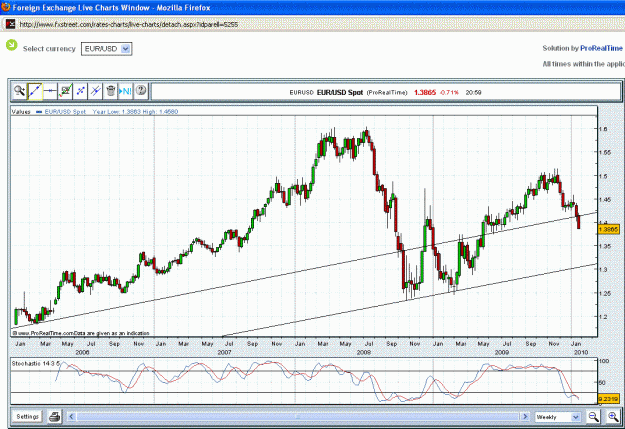Select the Fibonacci retracement tool icon
This screenshot has height=429, width=625.
click(65, 91)
